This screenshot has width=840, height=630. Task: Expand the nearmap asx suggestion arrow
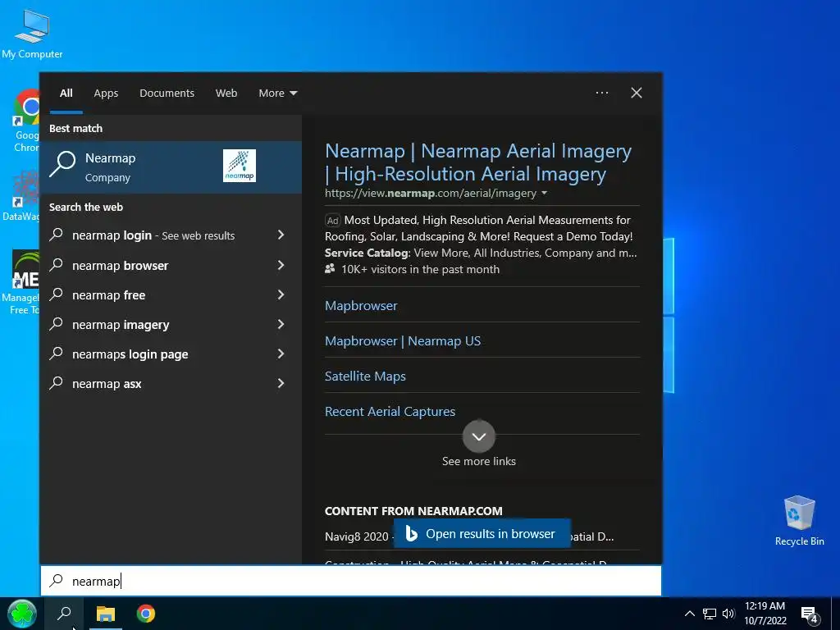[x=281, y=383]
